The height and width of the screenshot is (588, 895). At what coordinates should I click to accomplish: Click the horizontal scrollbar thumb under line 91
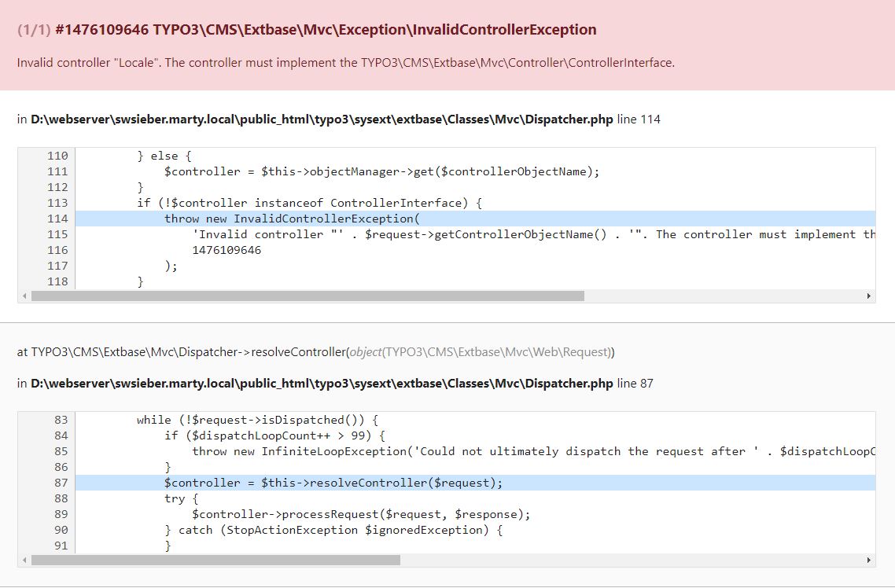(215, 560)
